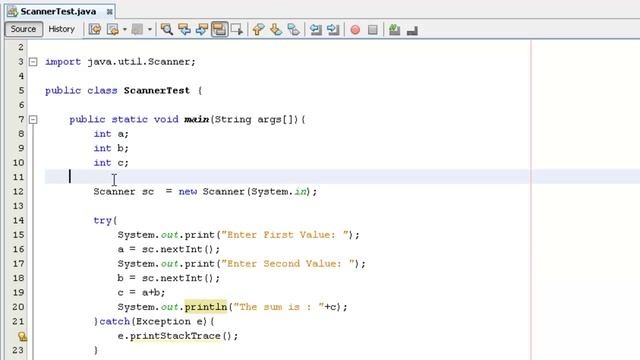Switch to History view
This screenshot has height=360, width=640.
point(62,29)
